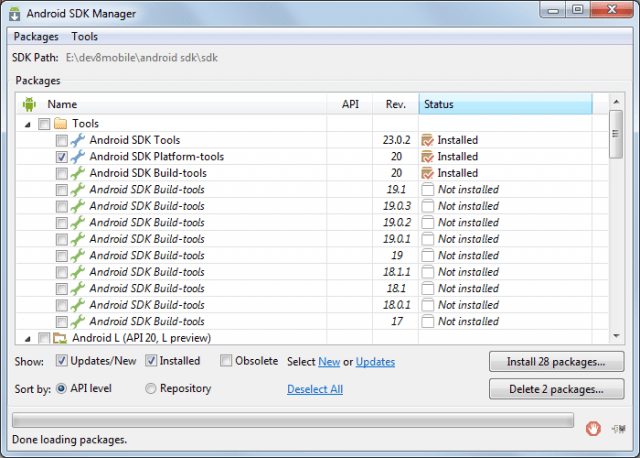
Task: Click the Deselect All link
Action: coord(315,389)
